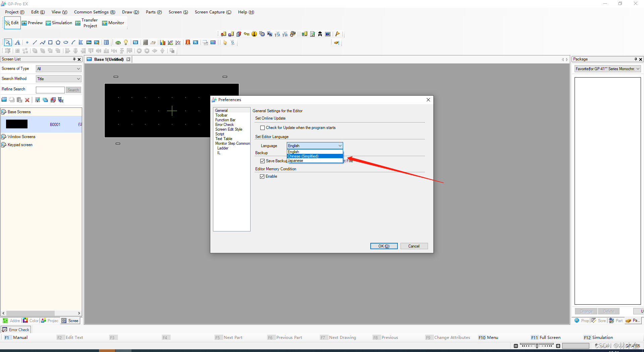Screen dimensions: 644x352
Task: Click zoom out minus button at status bar
Action: point(516,346)
